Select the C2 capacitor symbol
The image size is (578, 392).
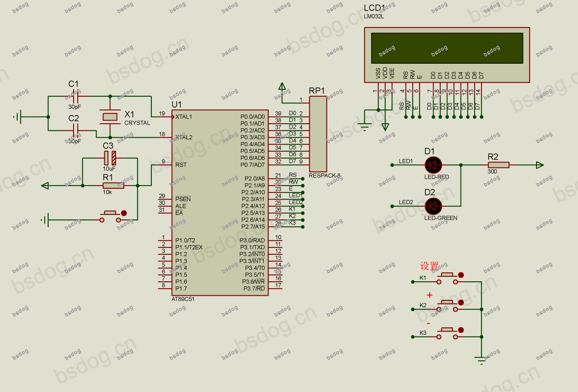(x=75, y=131)
